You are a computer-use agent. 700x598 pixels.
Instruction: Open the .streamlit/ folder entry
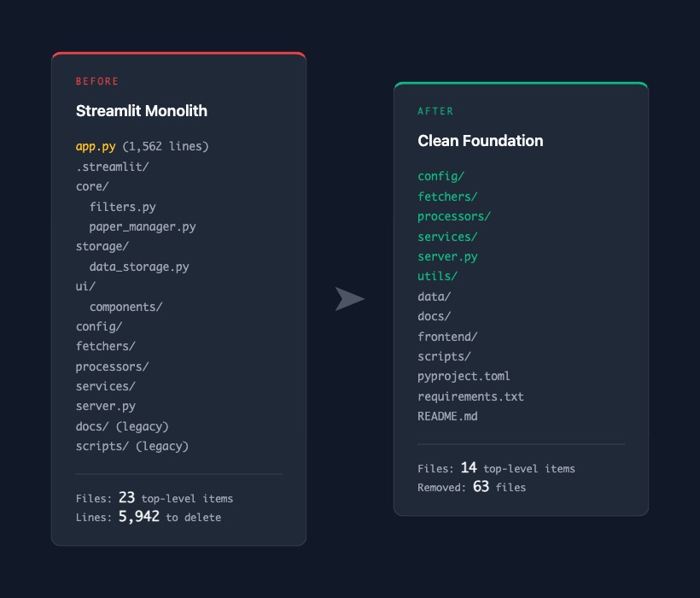click(x=112, y=167)
